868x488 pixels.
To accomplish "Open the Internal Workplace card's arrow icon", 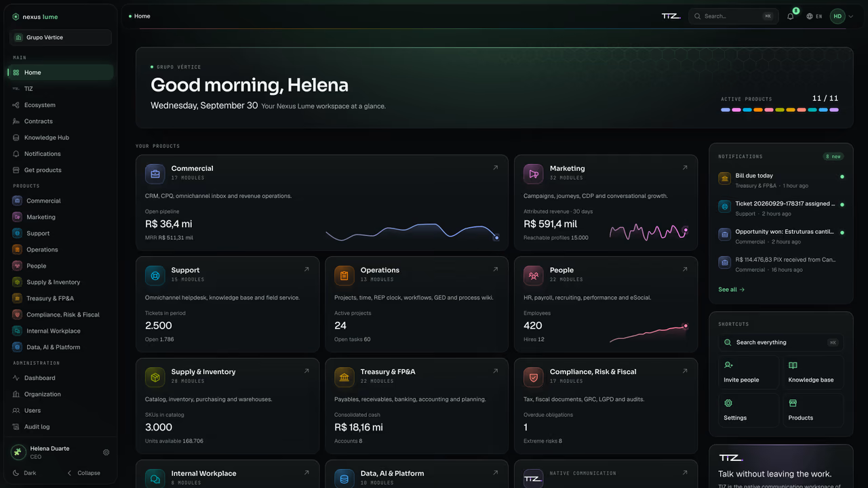I will coord(307,473).
